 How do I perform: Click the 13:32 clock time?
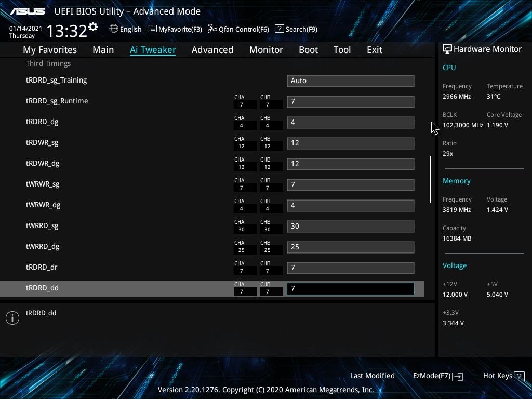click(x=67, y=31)
